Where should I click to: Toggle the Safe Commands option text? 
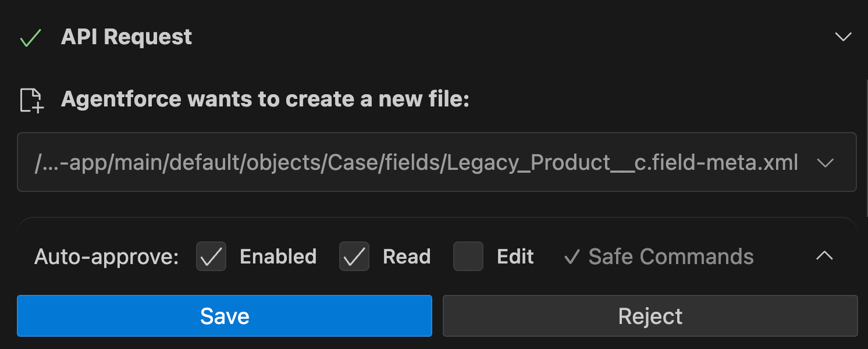(671, 257)
